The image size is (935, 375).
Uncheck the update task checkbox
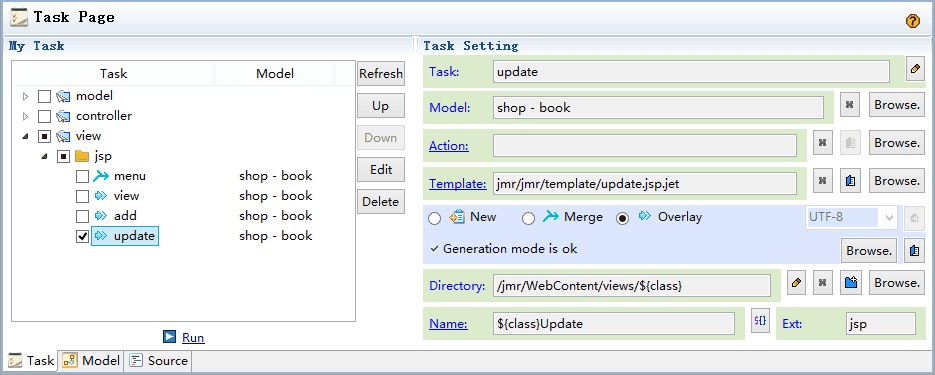pos(83,237)
